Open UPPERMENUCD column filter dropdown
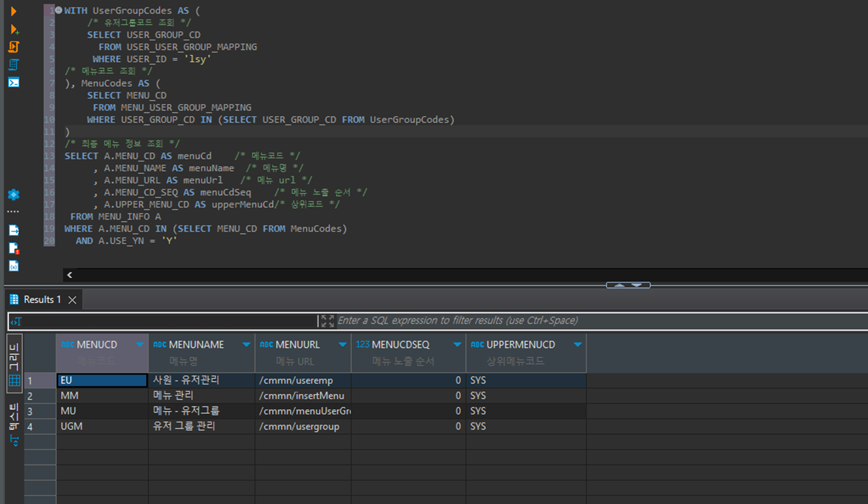The width and height of the screenshot is (868, 504). [578, 345]
